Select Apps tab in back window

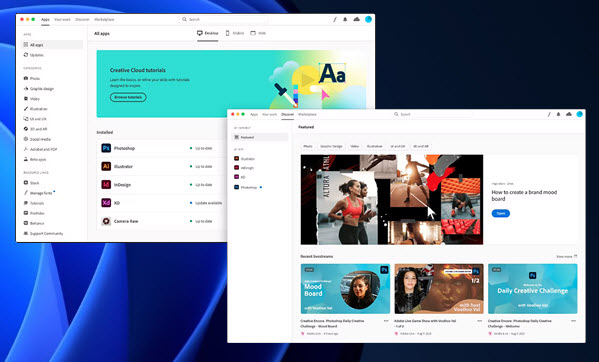coord(45,19)
